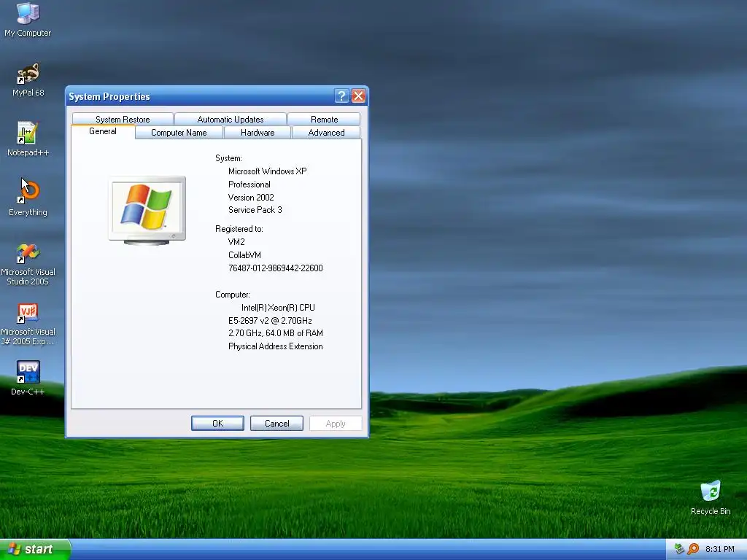Click the 8:31 PM taskbar clock

(719, 549)
